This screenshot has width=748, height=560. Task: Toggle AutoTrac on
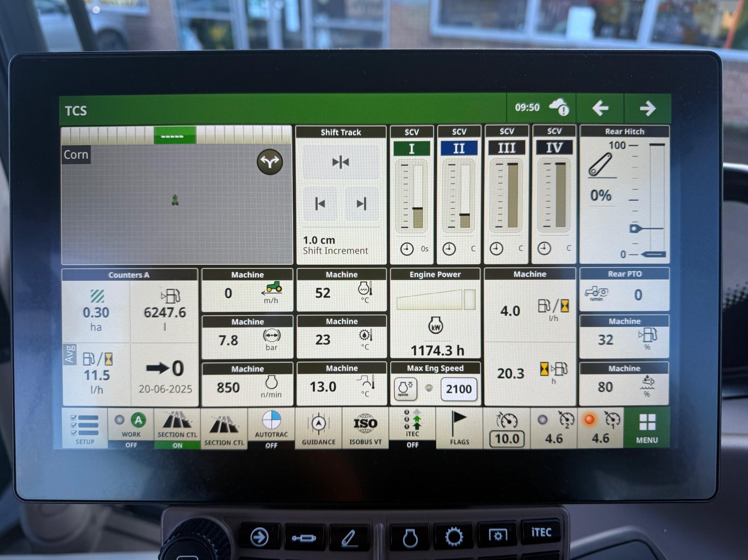271,428
